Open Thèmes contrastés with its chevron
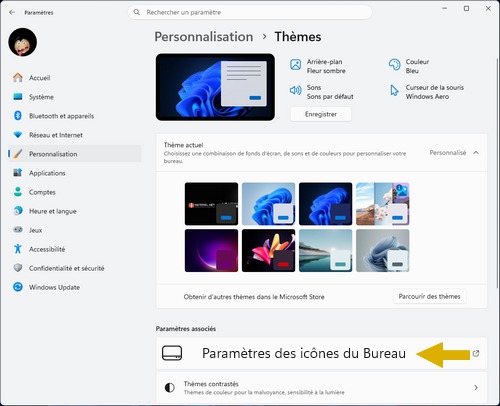Screen dimensions: 500x406 click(476, 388)
